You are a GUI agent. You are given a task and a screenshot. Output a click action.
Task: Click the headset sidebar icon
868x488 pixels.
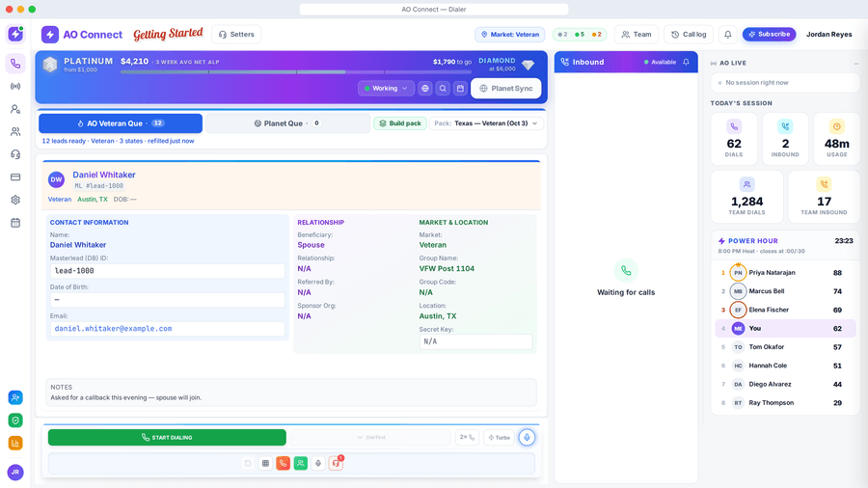coord(15,154)
